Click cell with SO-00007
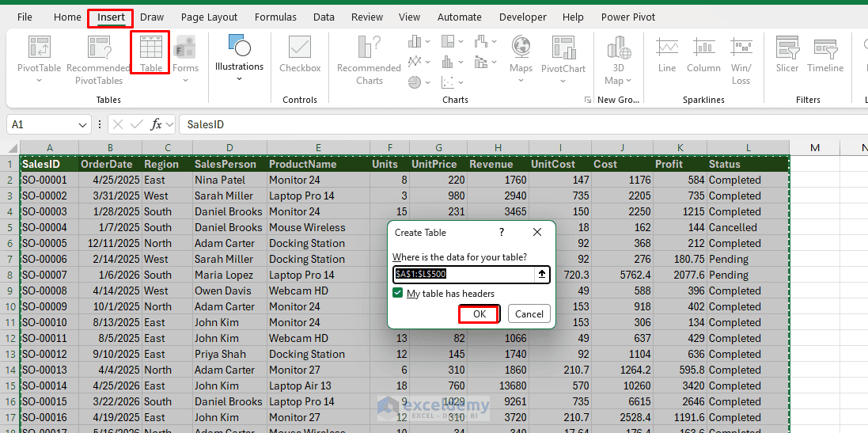This screenshot has height=433, width=868. click(x=49, y=275)
